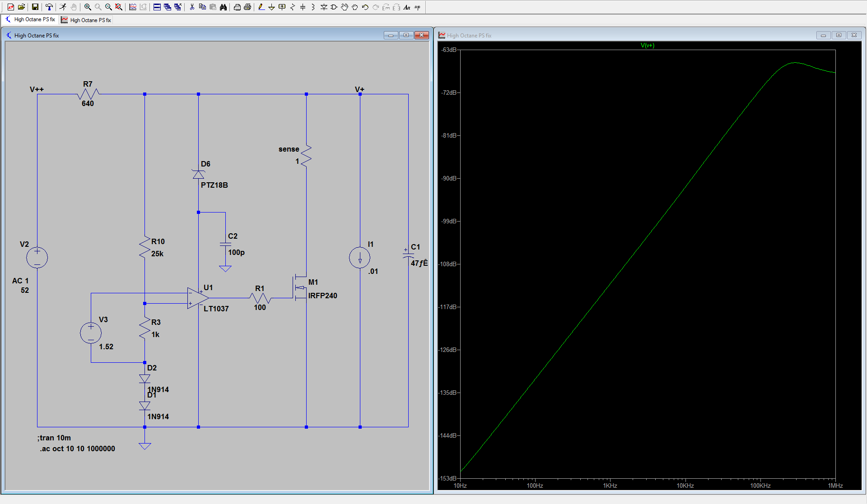Click the sense resistor label

pos(289,149)
